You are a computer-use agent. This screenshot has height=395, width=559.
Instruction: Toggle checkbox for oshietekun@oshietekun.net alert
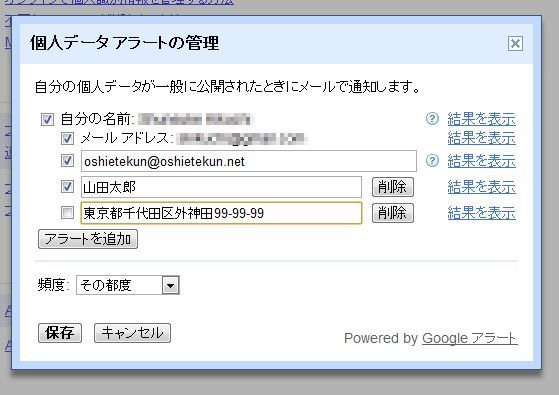coord(67,160)
